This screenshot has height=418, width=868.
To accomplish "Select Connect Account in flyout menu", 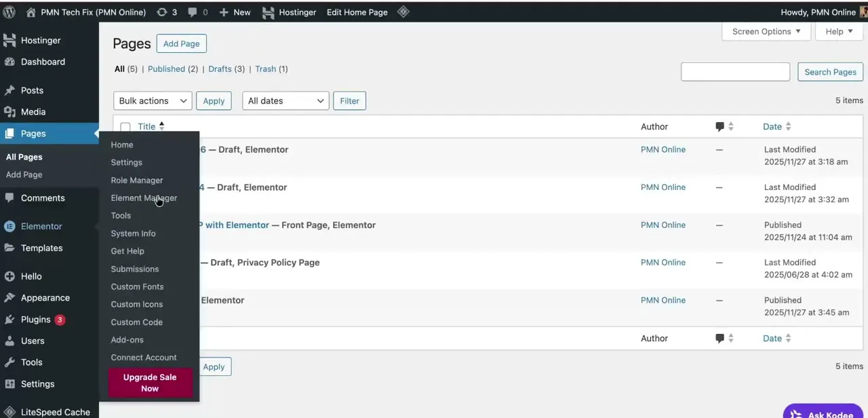I will coord(144,357).
